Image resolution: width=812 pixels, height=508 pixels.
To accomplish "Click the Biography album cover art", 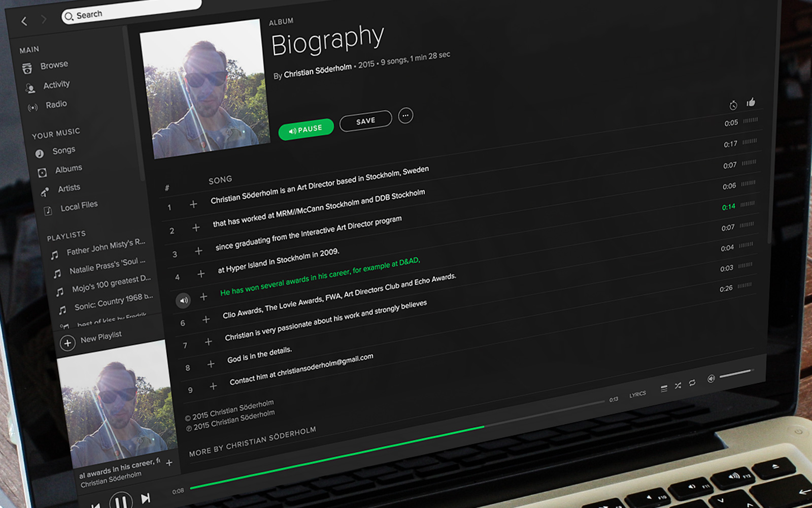I will click(204, 89).
